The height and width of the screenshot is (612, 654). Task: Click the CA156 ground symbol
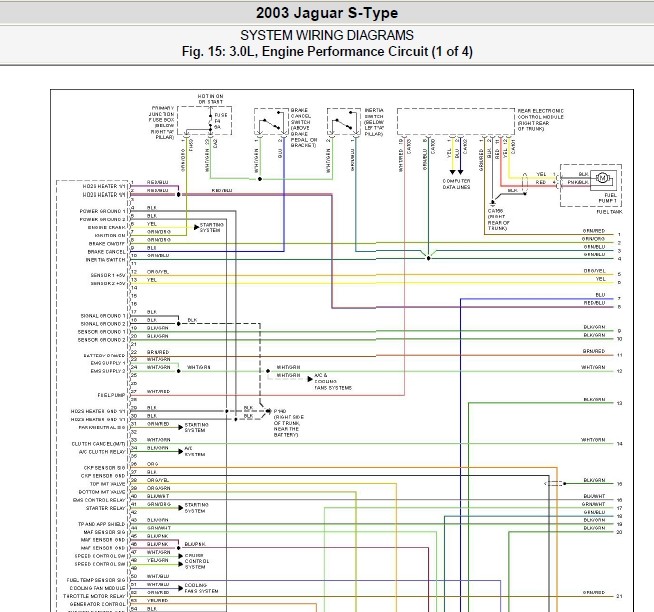coord(493,203)
